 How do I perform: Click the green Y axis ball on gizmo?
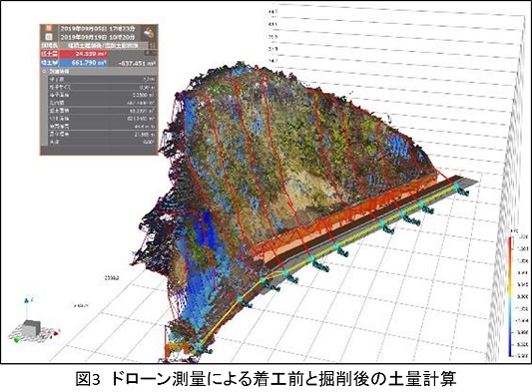(x=17, y=339)
